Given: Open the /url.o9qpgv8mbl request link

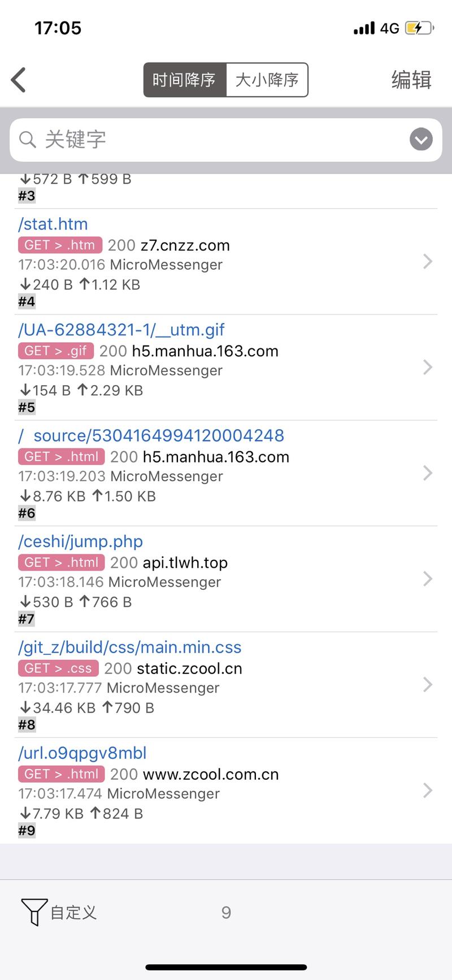Looking at the screenshot, I should tap(82, 753).
